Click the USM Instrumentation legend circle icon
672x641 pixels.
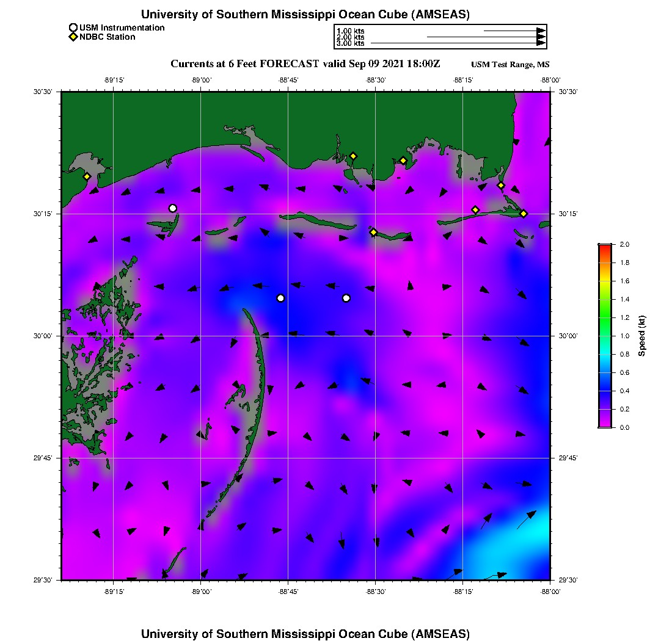pos(73,27)
